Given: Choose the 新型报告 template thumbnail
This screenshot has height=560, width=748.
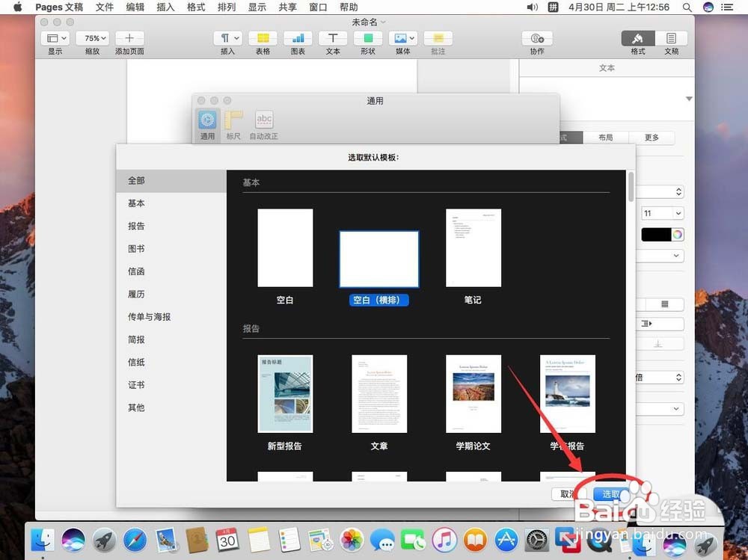Looking at the screenshot, I should (x=285, y=394).
